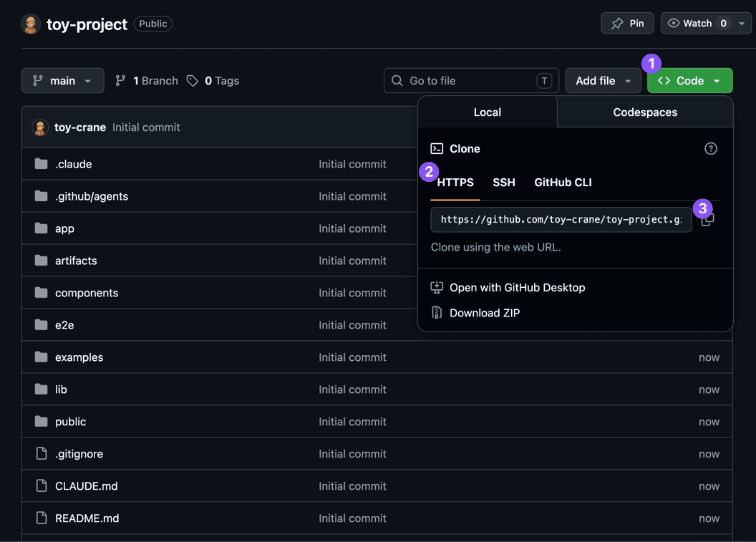This screenshot has height=542, width=756.
Task: Open the public folder
Action: click(70, 422)
